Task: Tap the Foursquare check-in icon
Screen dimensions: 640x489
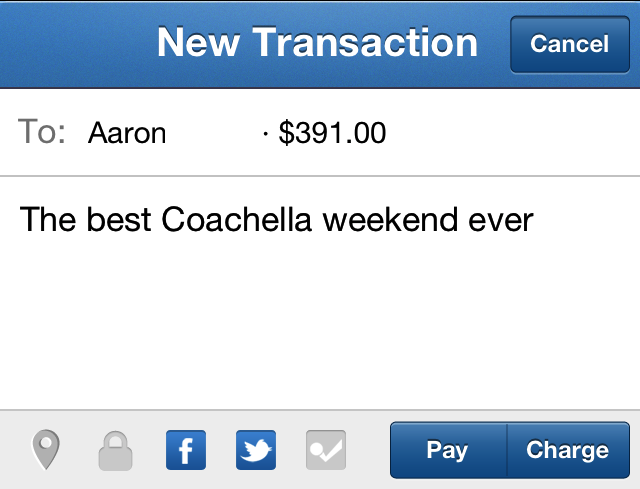Action: tap(326, 450)
